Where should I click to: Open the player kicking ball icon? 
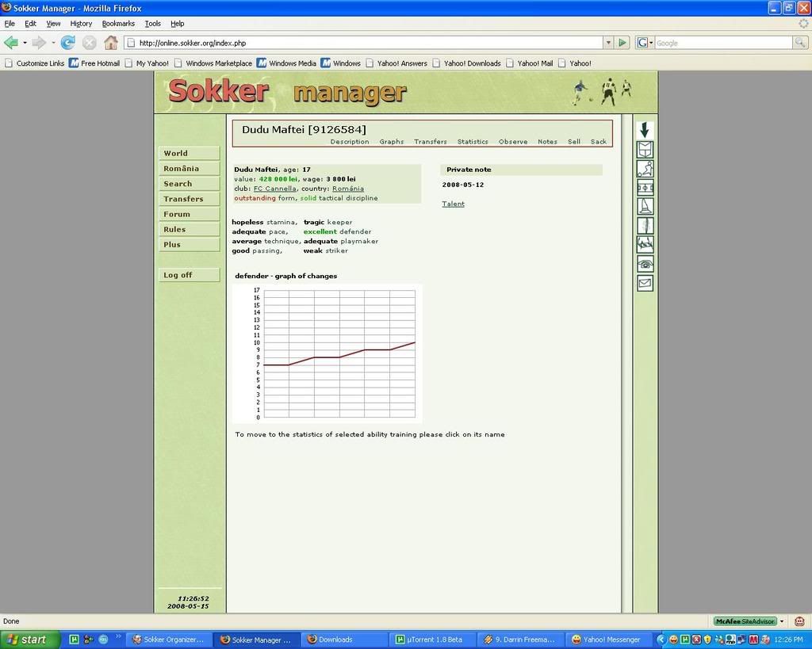point(645,169)
